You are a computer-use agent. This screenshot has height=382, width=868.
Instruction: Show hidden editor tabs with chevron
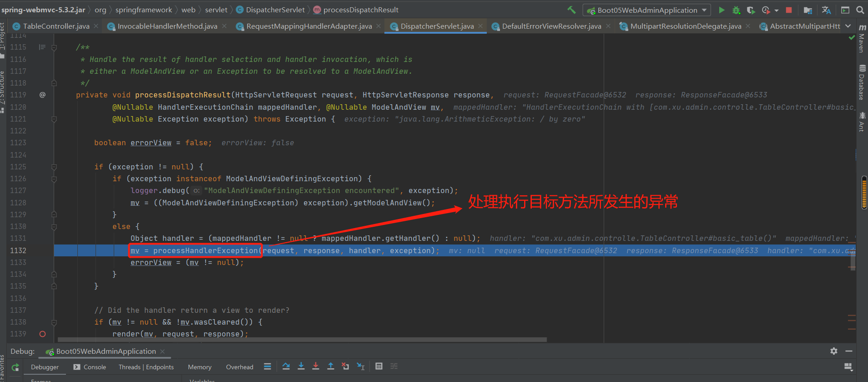coord(848,26)
